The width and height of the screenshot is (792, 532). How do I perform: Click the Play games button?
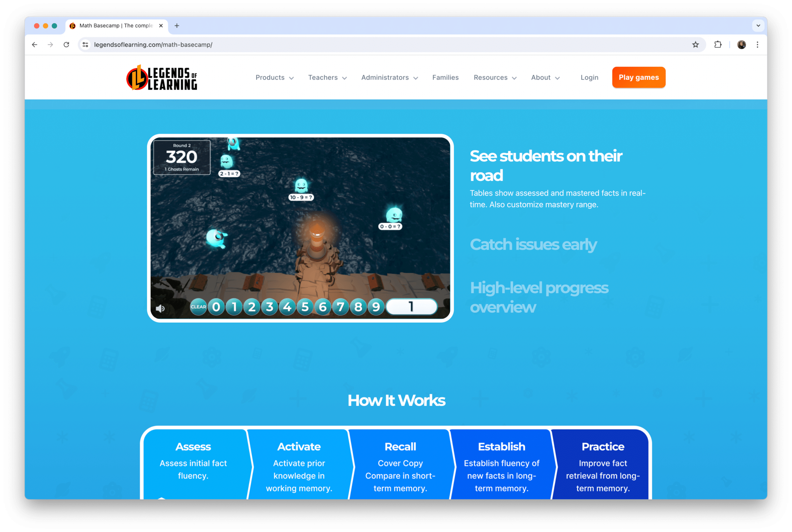click(x=639, y=77)
